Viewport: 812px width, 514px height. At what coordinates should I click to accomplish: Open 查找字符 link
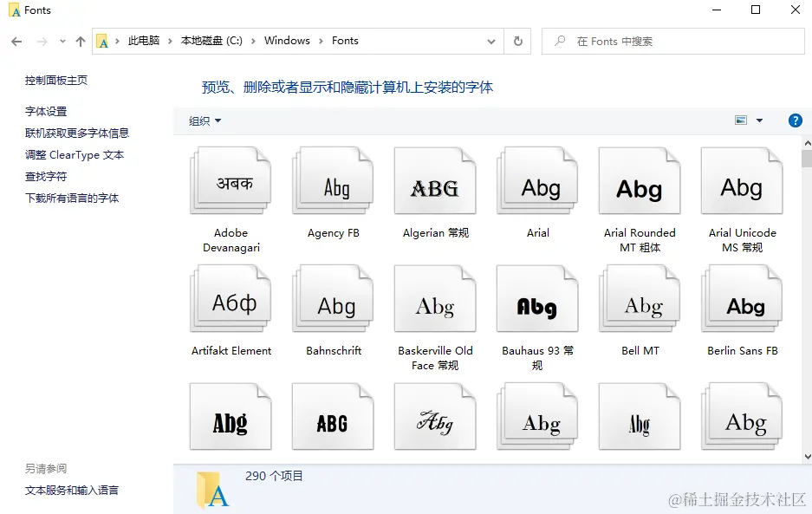(46, 177)
